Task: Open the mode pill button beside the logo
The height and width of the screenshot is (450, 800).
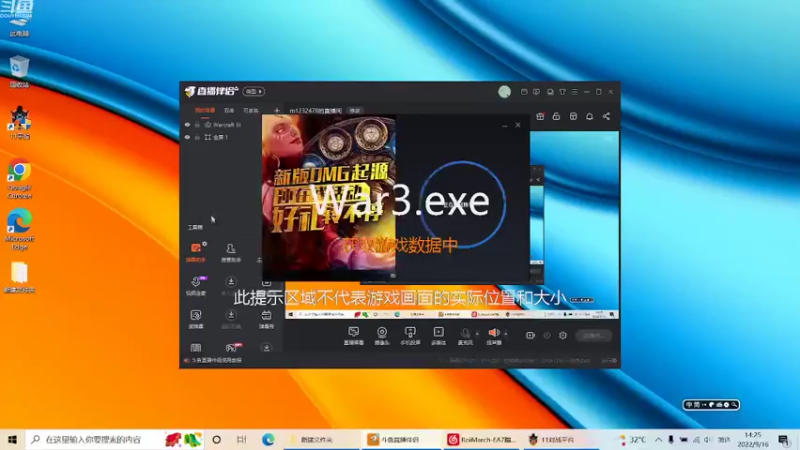Action: tap(254, 91)
